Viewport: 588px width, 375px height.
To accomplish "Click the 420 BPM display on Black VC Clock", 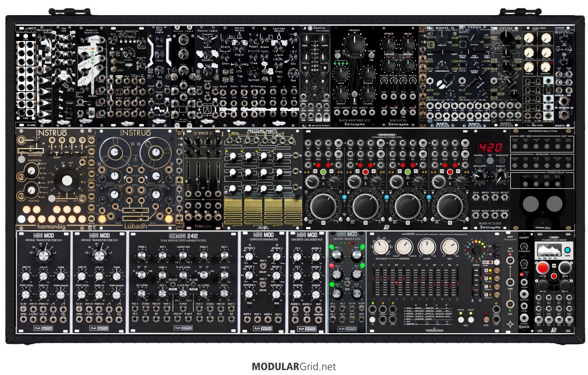I will pos(490,147).
